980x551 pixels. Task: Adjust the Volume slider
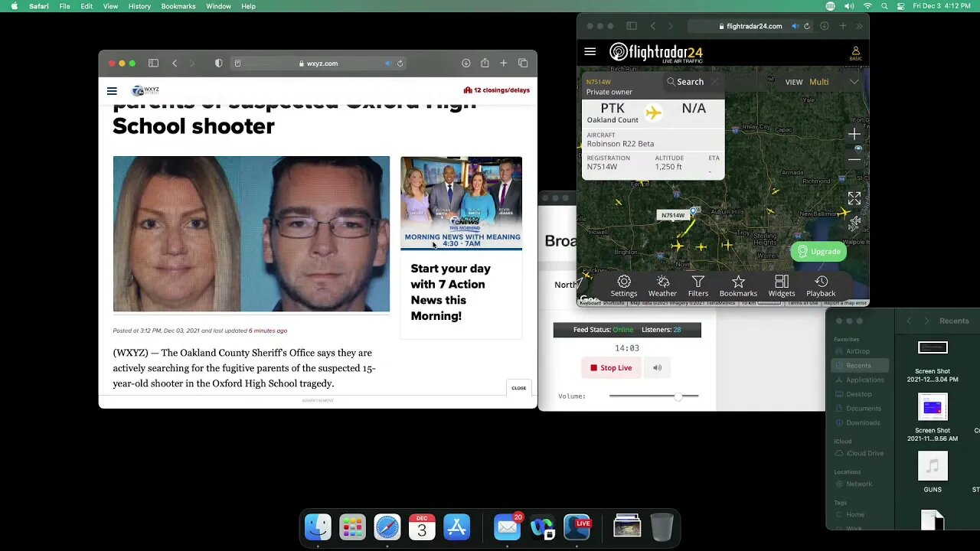point(654,396)
